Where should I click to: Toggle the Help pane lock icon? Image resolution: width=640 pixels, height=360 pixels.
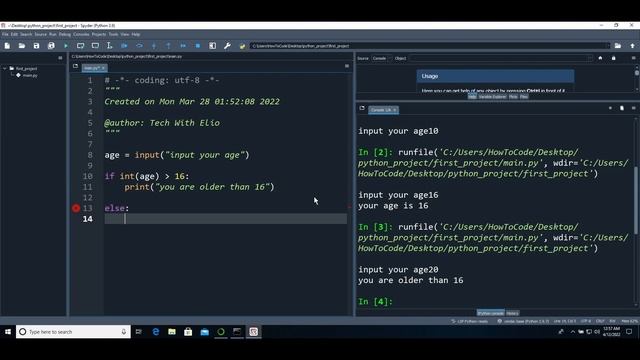click(x=613, y=58)
